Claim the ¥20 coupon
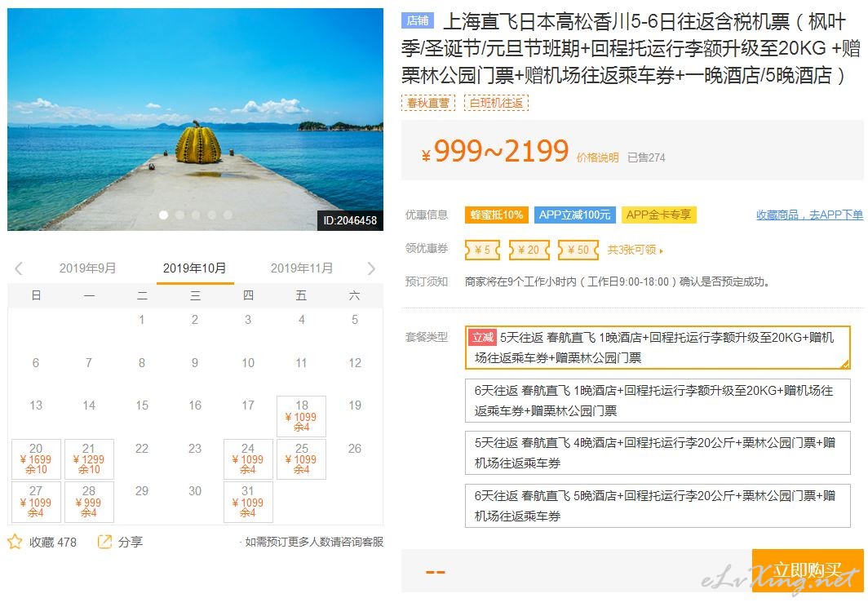Screen dimensions: 868x607 point(529,250)
